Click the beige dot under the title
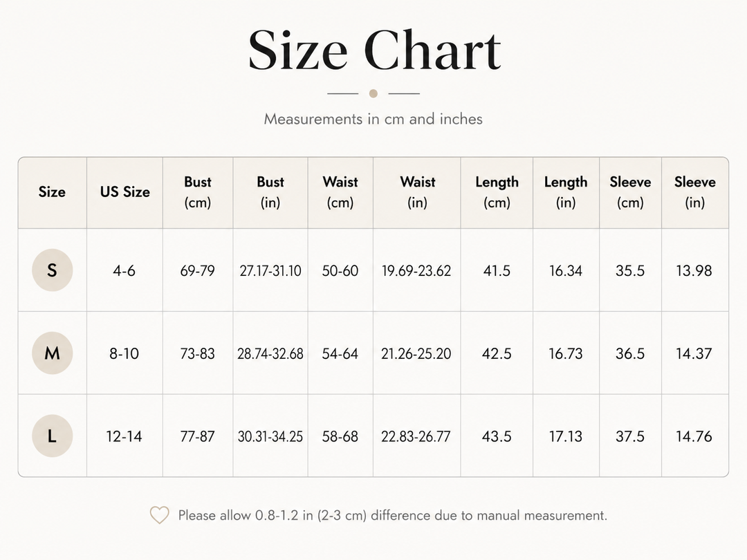 pos(373,93)
